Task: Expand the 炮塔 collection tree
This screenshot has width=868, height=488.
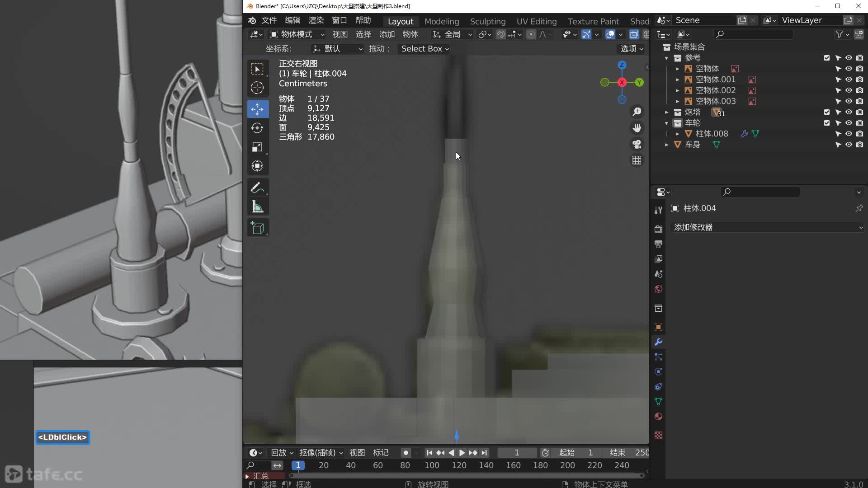Action: (666, 112)
